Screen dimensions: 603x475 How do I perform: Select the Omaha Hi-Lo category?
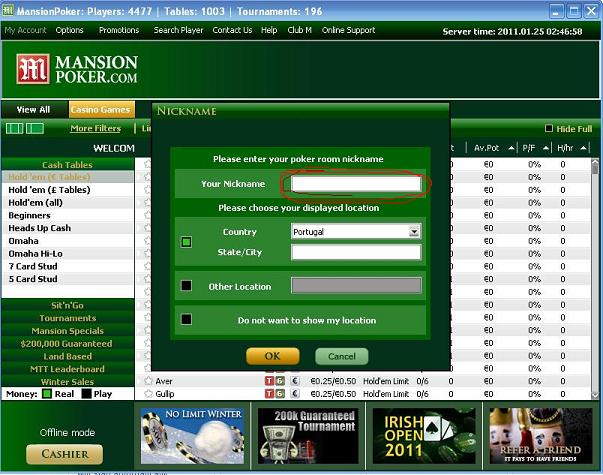(x=68, y=254)
